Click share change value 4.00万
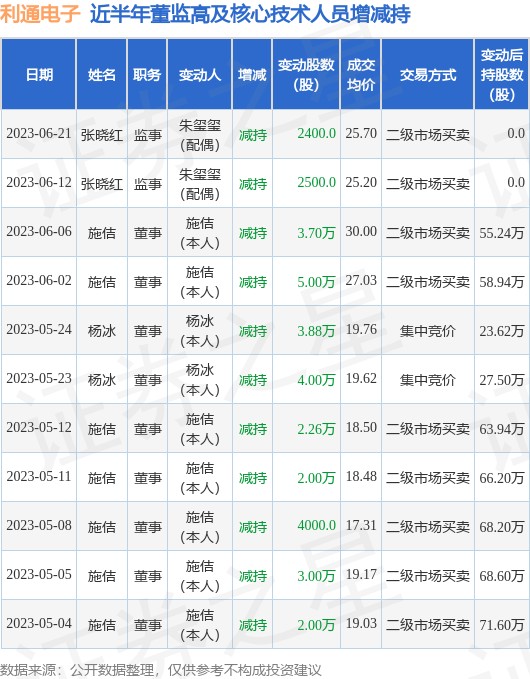This screenshot has height=679, width=530. (317, 380)
